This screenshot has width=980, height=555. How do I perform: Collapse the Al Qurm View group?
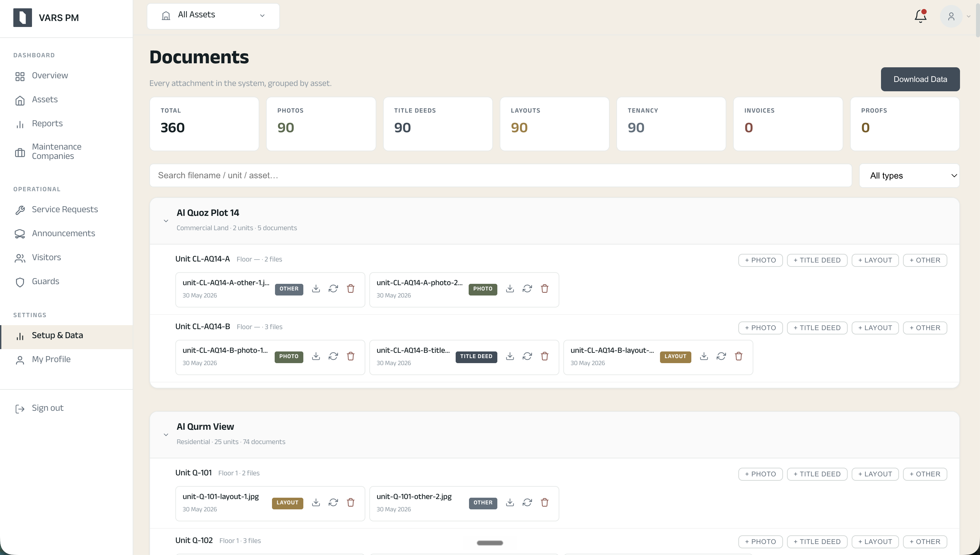point(166,434)
